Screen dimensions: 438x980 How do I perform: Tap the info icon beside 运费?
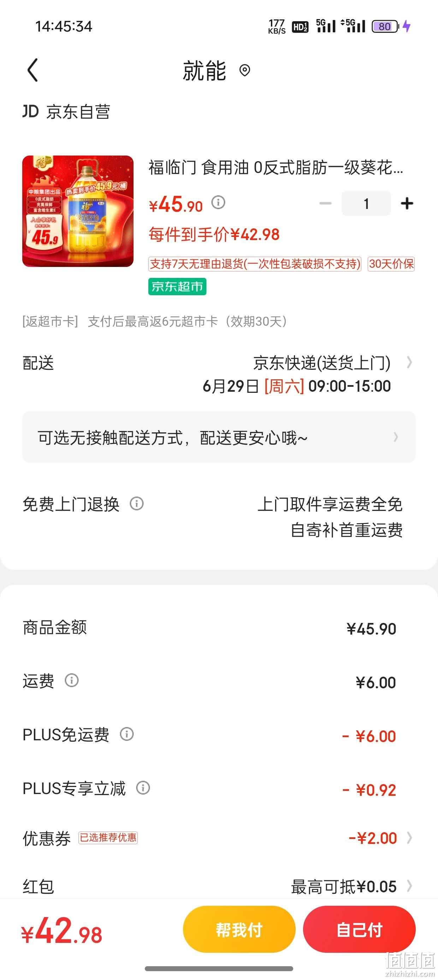click(x=71, y=680)
